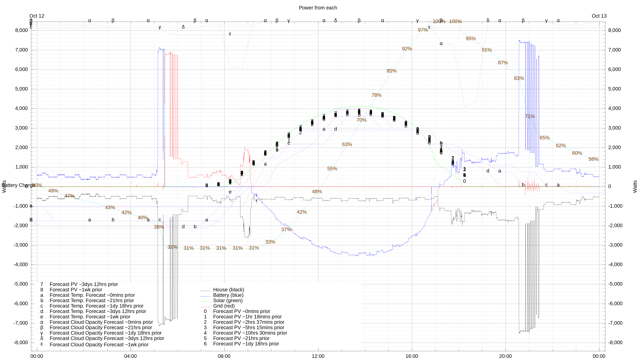Select the '65%' battery charge label

545,138
